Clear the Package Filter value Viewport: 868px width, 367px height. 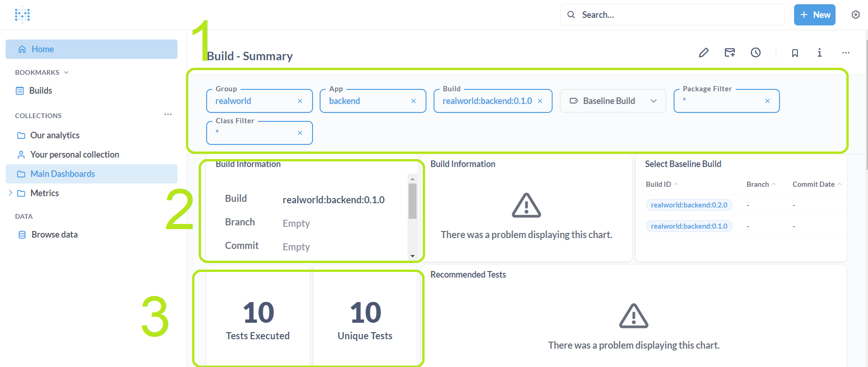pos(767,101)
